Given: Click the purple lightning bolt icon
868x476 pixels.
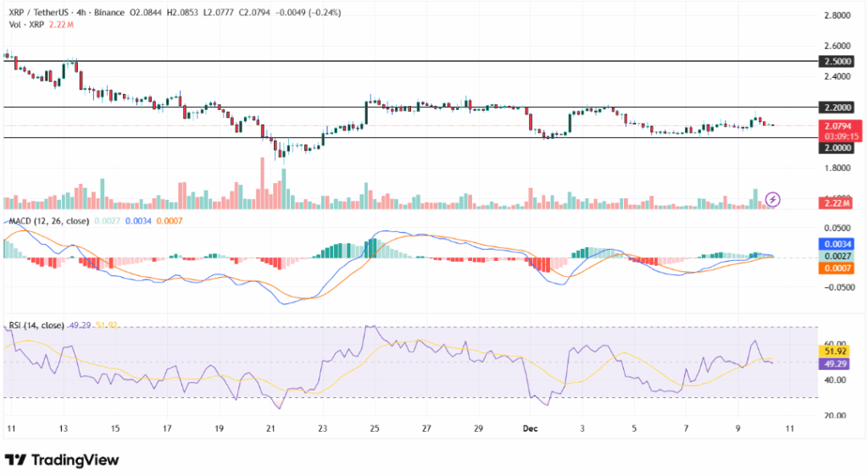Looking at the screenshot, I should tap(772, 200).
